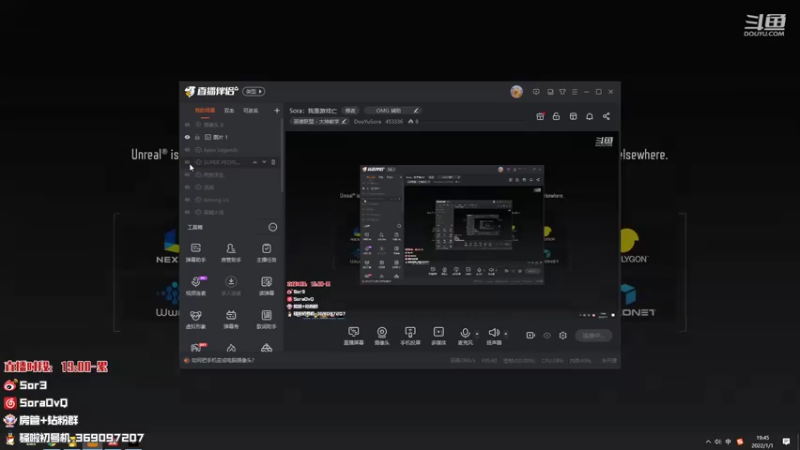Click the shirt skin icon in title bar
Image resolution: width=800 pixels, height=450 pixels.
click(562, 92)
